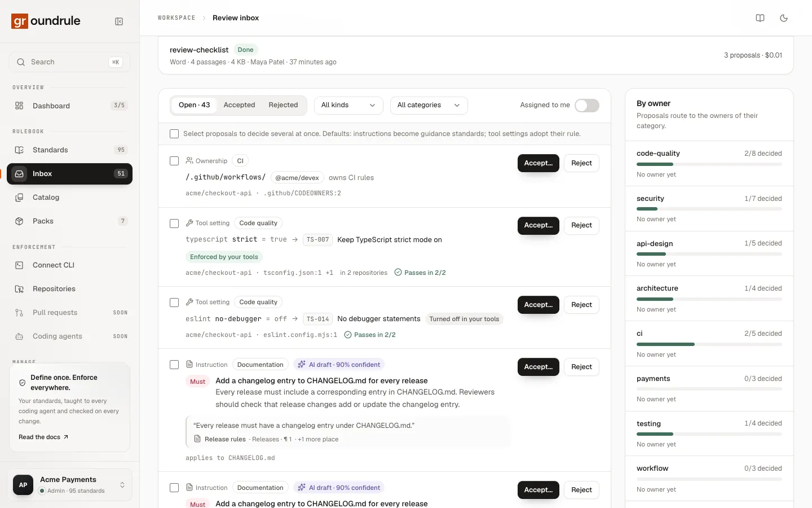Click the @acme/devex owner chip

297,178
